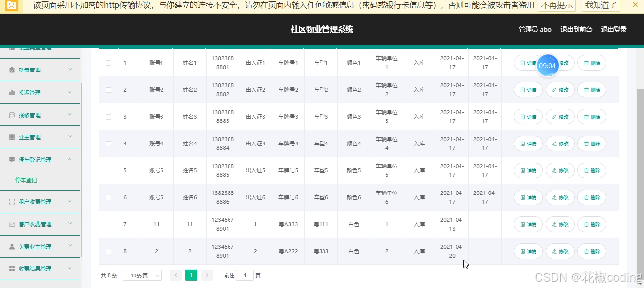Click 修改 for row 4 账号4
Image resolution: width=644 pixels, height=288 pixels.
560,144
